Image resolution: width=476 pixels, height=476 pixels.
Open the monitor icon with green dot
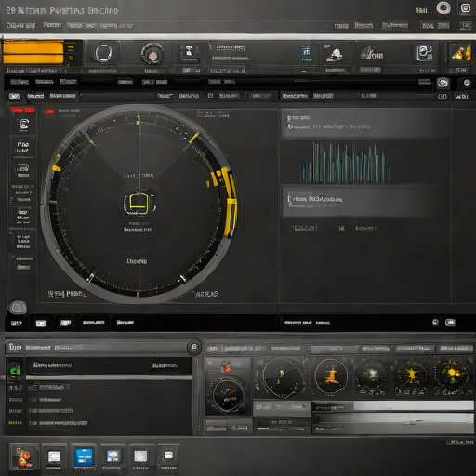click(x=424, y=53)
